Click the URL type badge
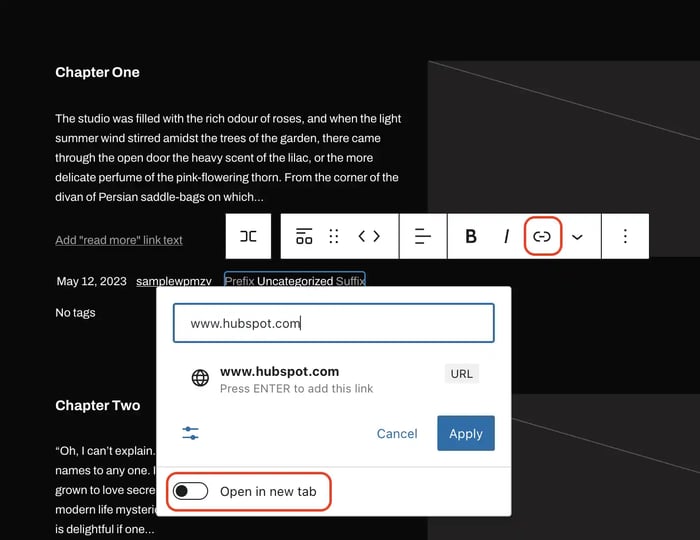 tap(462, 374)
